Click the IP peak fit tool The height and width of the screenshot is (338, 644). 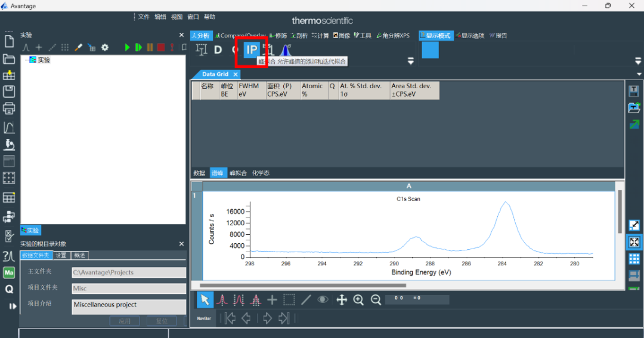[252, 50]
